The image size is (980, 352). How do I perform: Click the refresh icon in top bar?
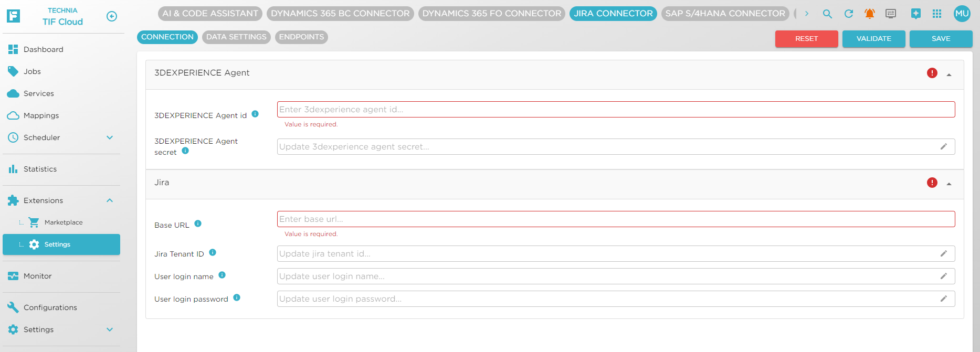(x=849, y=14)
